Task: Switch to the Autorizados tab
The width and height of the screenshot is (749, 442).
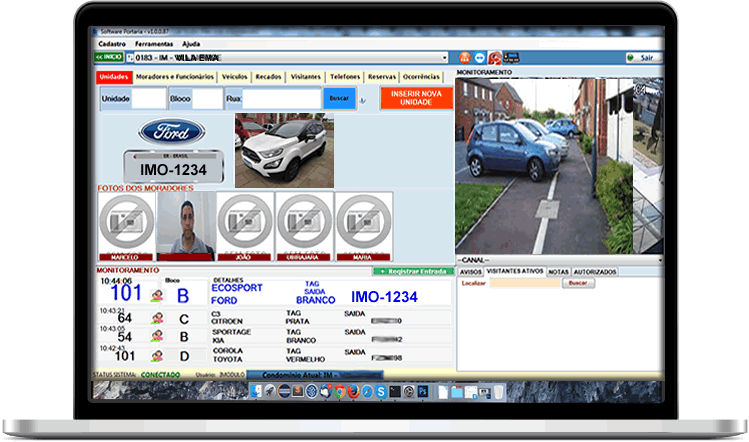Action: point(596,271)
